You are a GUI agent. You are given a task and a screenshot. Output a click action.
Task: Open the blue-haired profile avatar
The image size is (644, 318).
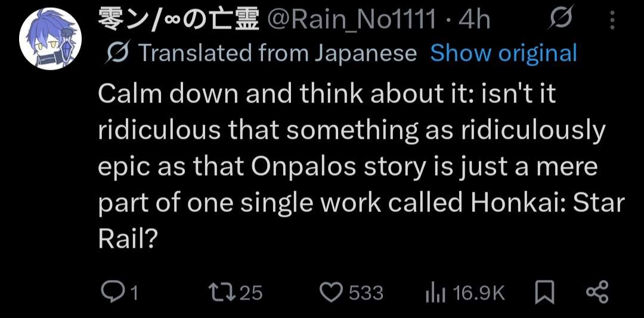click(50, 39)
